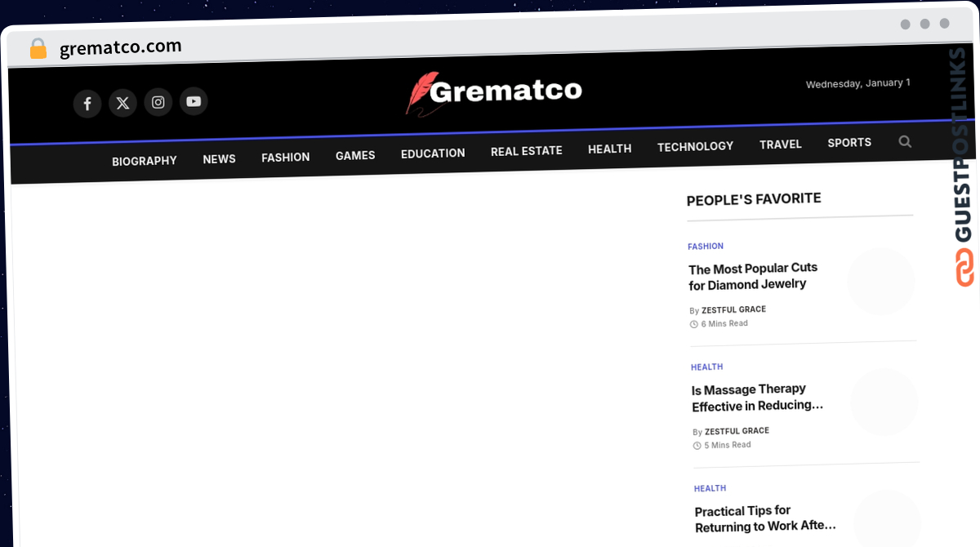This screenshot has width=980, height=547.
Task: Select Games in the navigation bar
Action: (x=355, y=155)
